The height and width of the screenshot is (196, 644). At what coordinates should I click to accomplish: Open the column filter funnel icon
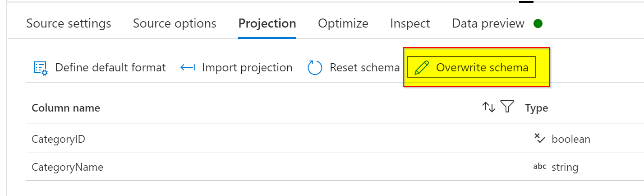pos(508,107)
